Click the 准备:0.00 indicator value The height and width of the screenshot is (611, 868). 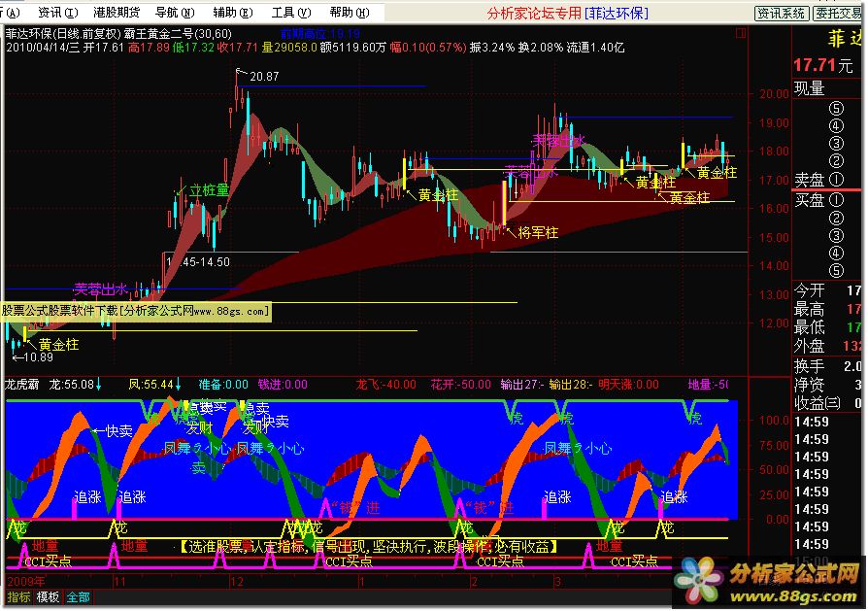223,384
